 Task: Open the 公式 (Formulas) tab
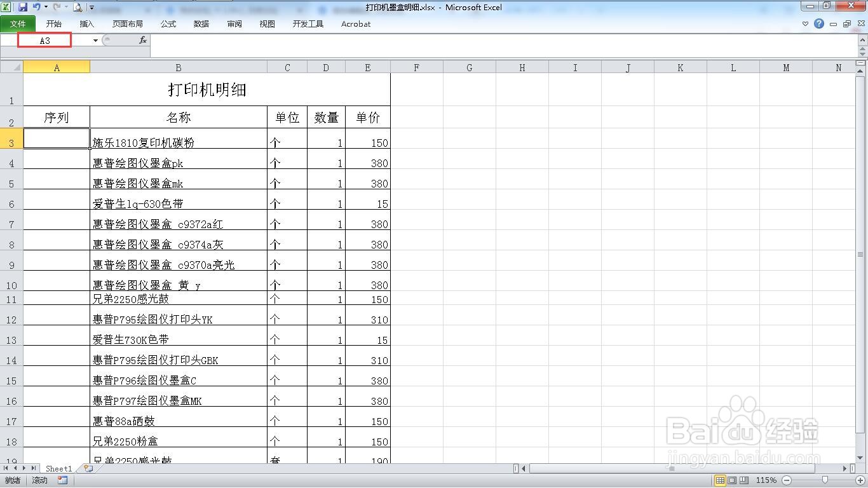tap(168, 24)
